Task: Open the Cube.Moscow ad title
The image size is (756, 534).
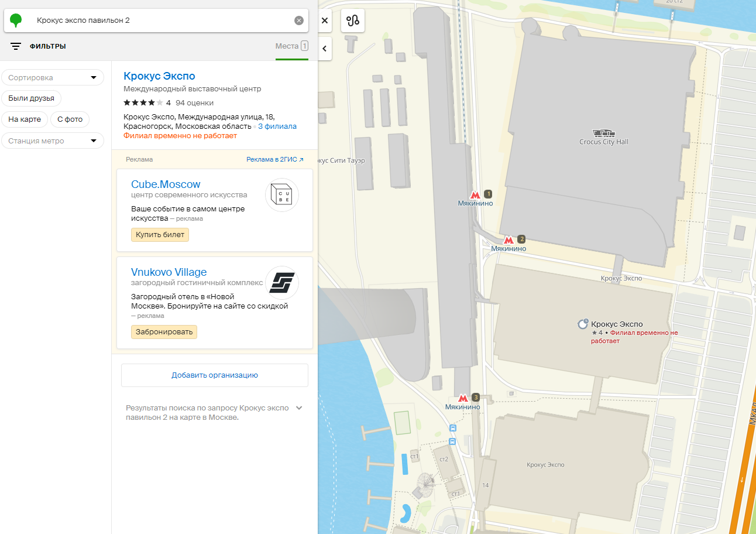Action: click(166, 184)
